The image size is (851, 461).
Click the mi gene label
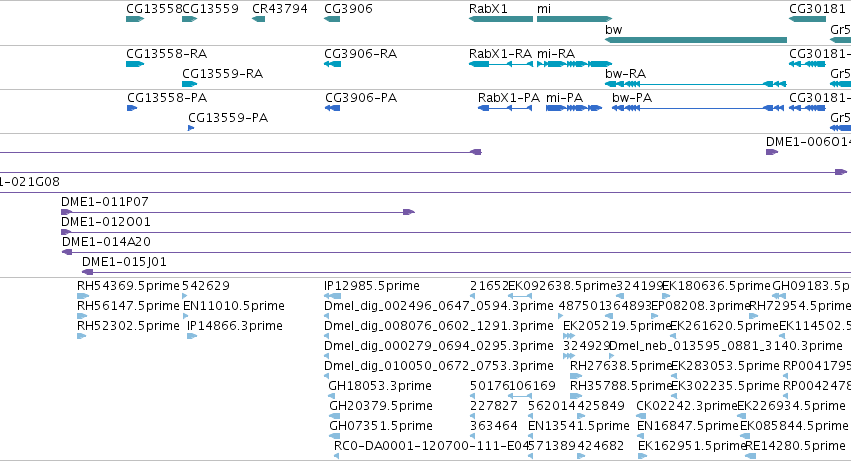pos(544,9)
